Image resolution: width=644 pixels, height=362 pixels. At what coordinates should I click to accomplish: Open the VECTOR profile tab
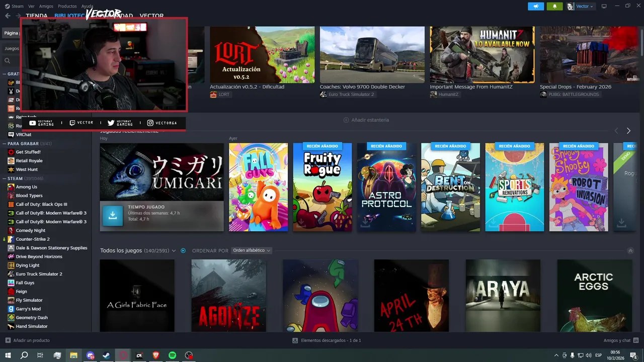[151, 16]
